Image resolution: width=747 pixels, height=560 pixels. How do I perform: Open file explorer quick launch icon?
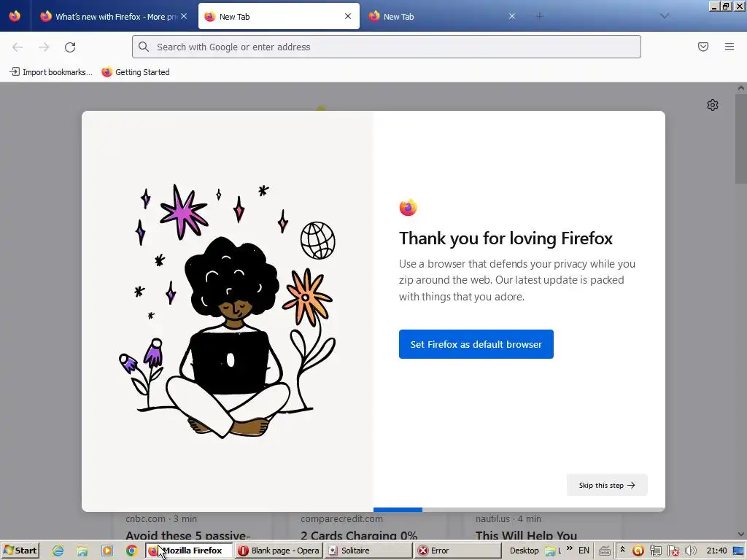(82, 551)
